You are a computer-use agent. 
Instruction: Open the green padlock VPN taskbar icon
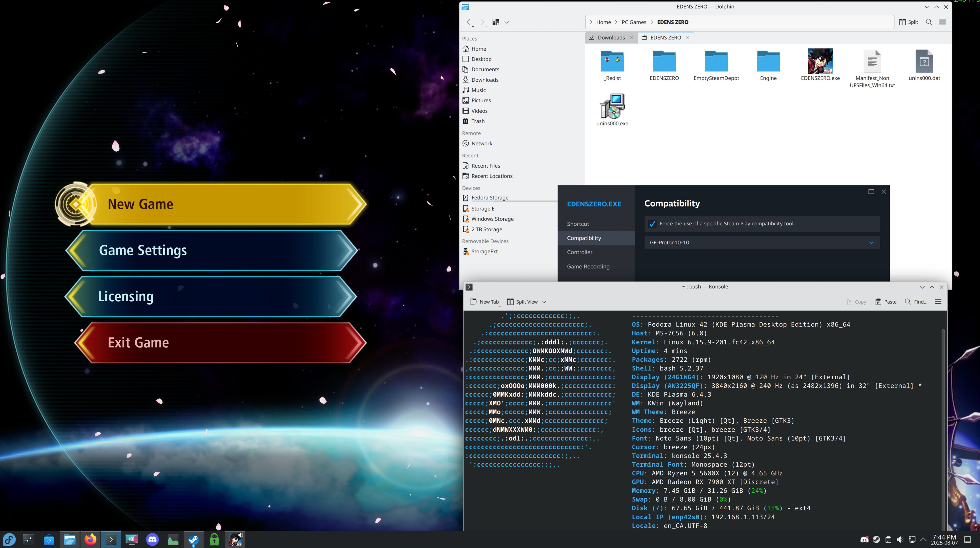pyautogui.click(x=214, y=539)
